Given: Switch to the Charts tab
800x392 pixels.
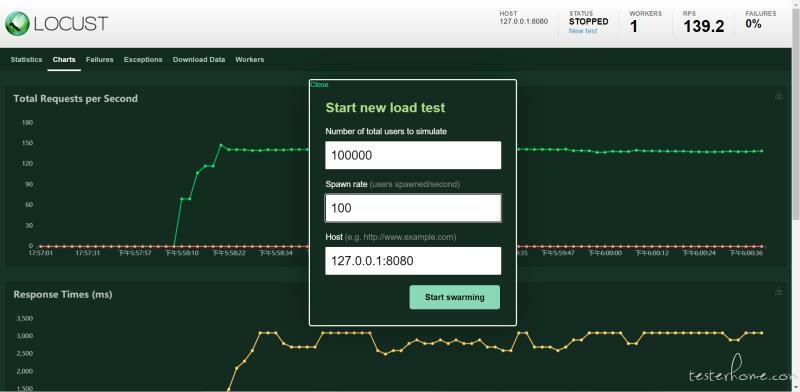Looking at the screenshot, I should coord(64,60).
